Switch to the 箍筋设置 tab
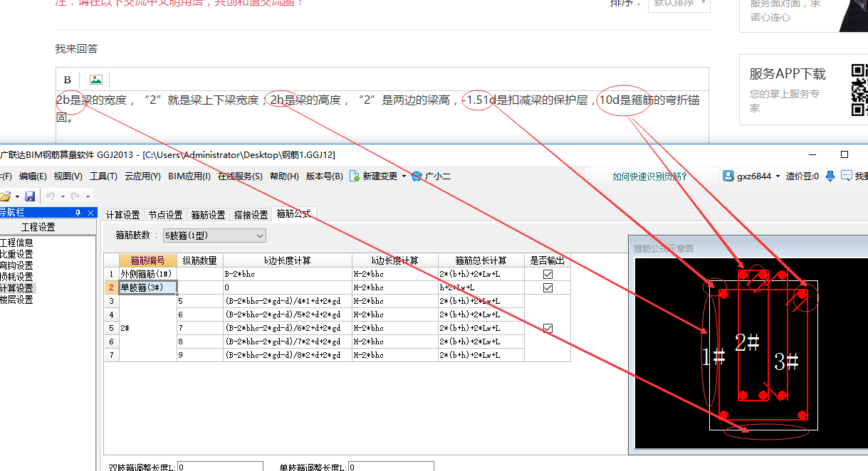 208,214
